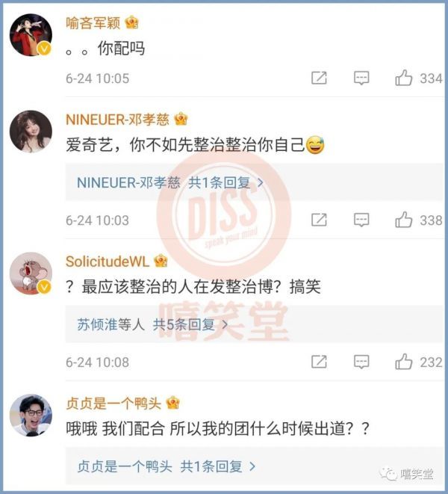Tap 喻吝军颖's avatar in red outfit
The width and height of the screenshot is (448, 494).
(x=31, y=34)
